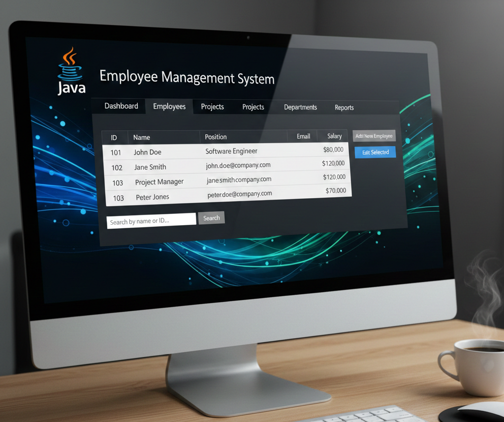Image resolution: width=504 pixels, height=422 pixels.
Task: Sort by the Email column header
Action: coord(303,136)
